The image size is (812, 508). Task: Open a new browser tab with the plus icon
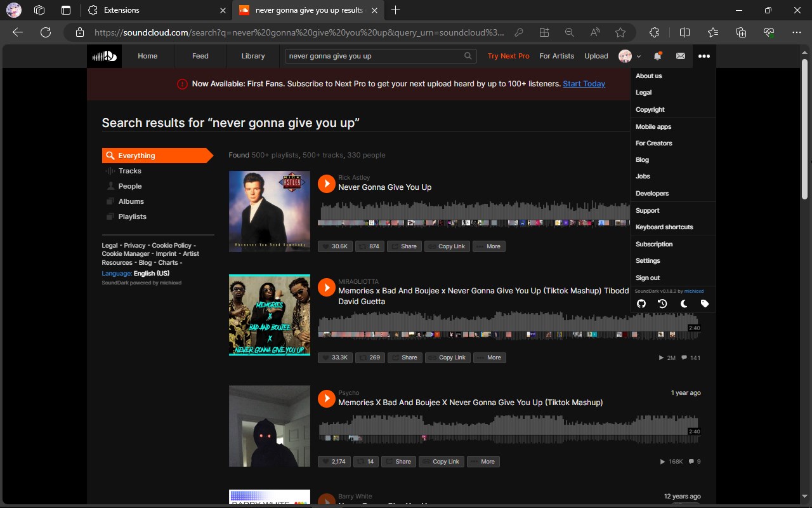pos(396,10)
